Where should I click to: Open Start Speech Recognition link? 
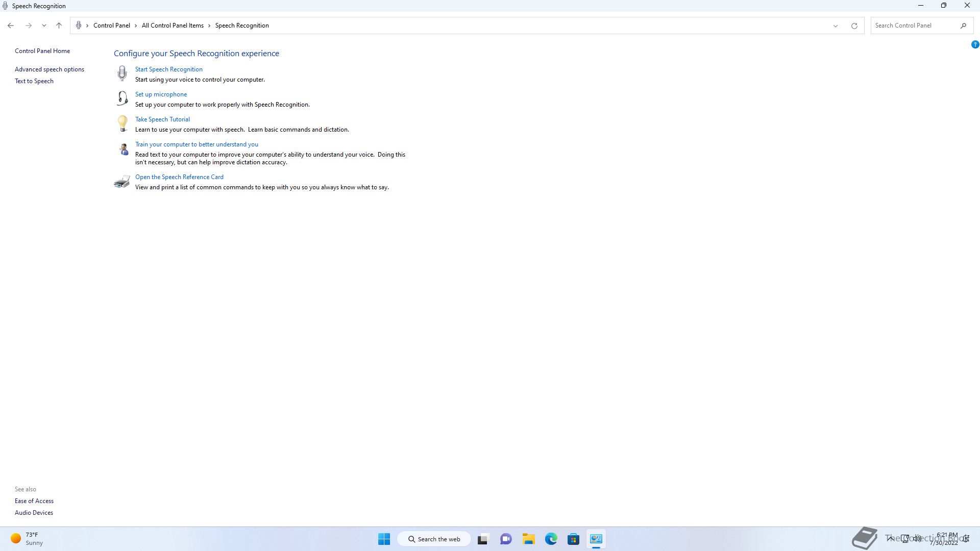(x=169, y=69)
